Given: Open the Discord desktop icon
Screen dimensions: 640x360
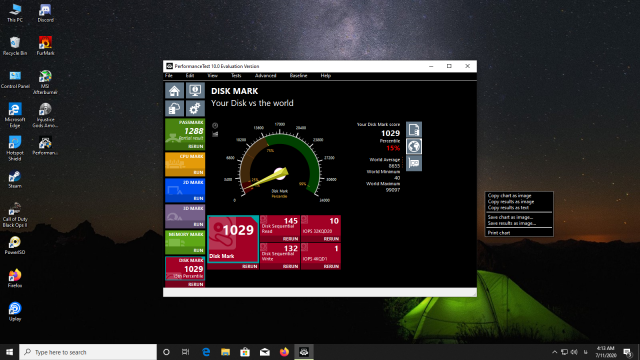Looking at the screenshot, I should point(45,13).
